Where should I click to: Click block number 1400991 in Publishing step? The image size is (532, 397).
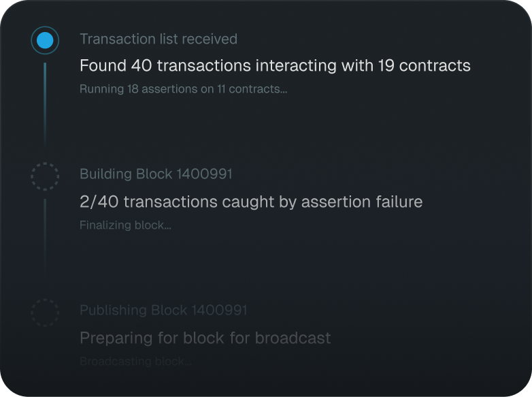219,310
